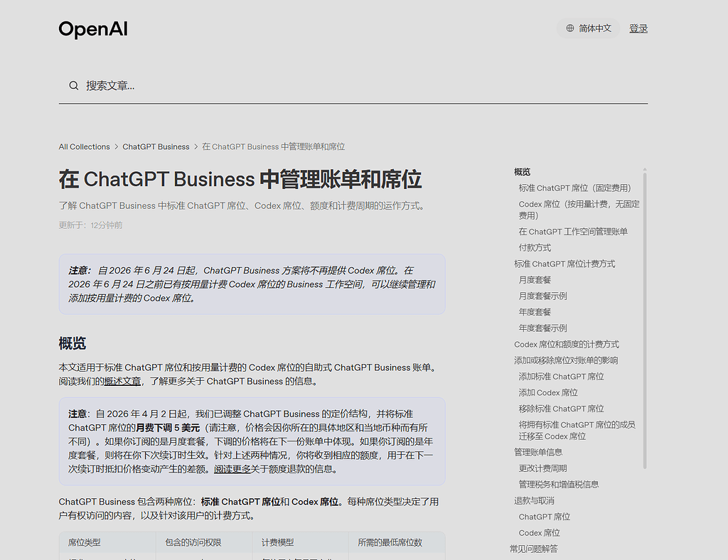The image size is (728, 560).
Task: Go to ChatGPT 席位 under 退款与取消
Action: (x=544, y=517)
